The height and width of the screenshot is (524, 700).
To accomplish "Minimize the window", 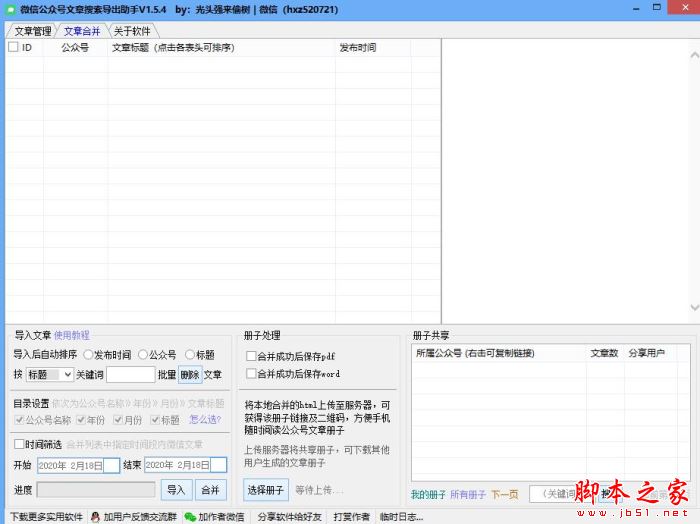I will click(636, 8).
